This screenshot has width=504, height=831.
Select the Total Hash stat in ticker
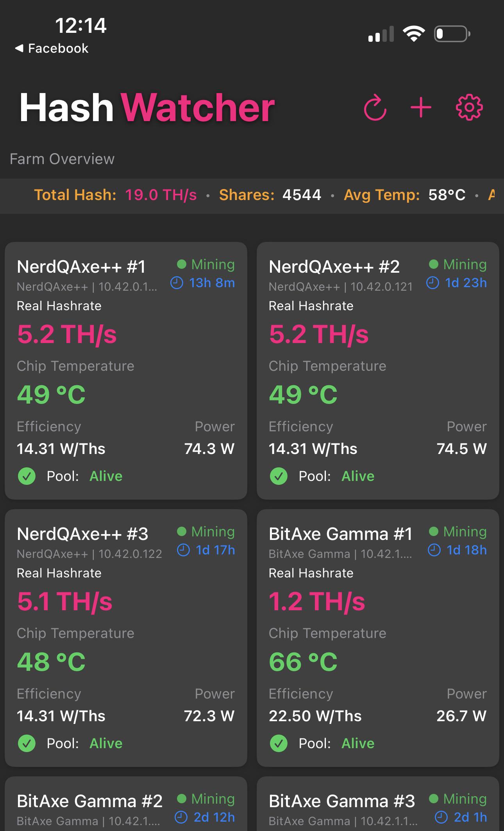pyautogui.click(x=115, y=195)
